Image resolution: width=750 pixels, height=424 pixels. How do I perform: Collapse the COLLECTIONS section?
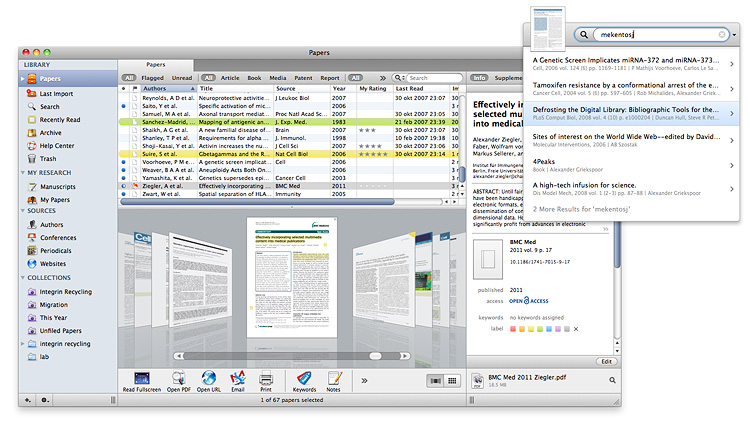click(22, 278)
